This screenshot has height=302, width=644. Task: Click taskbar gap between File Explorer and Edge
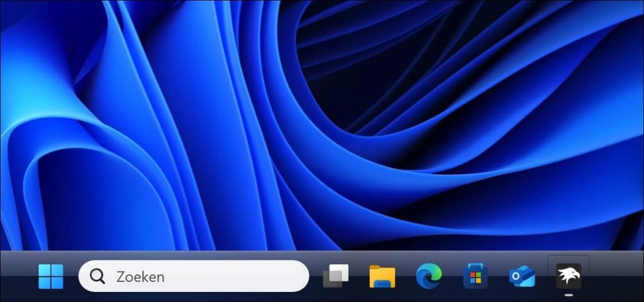[406, 276]
